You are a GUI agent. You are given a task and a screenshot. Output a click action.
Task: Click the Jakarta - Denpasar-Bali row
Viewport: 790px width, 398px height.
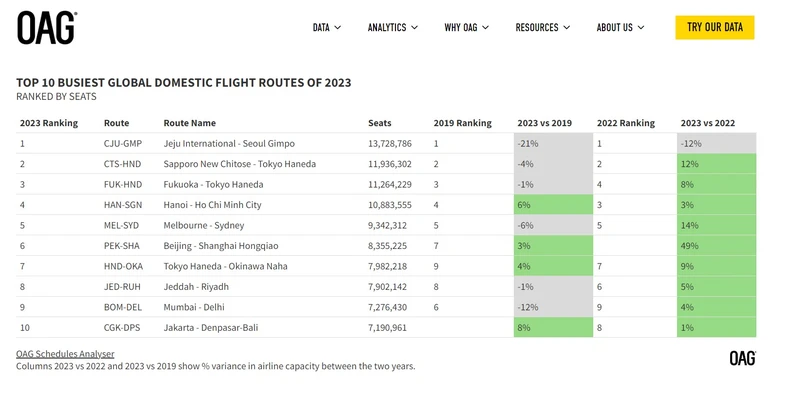(386, 327)
